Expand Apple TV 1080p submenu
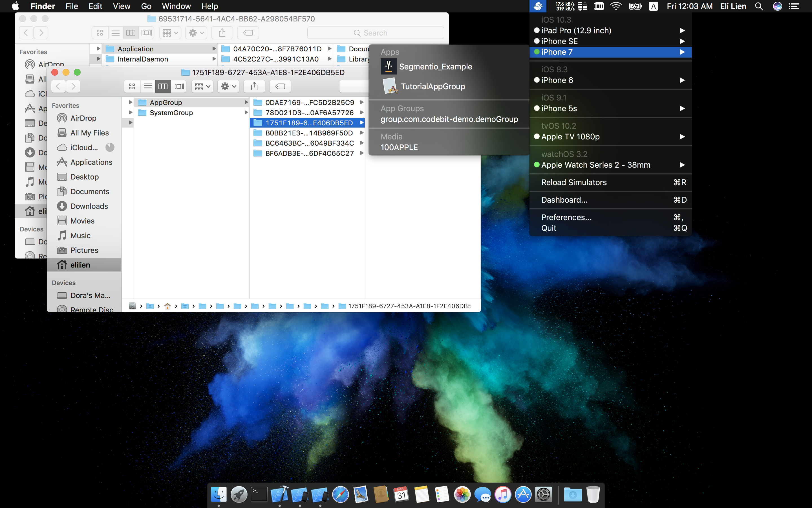Screen dimensions: 812x508 (x=610, y=137)
